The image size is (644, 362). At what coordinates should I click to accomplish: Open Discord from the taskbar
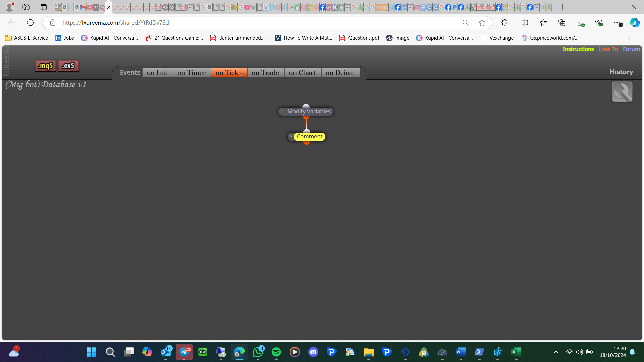tap(313, 352)
